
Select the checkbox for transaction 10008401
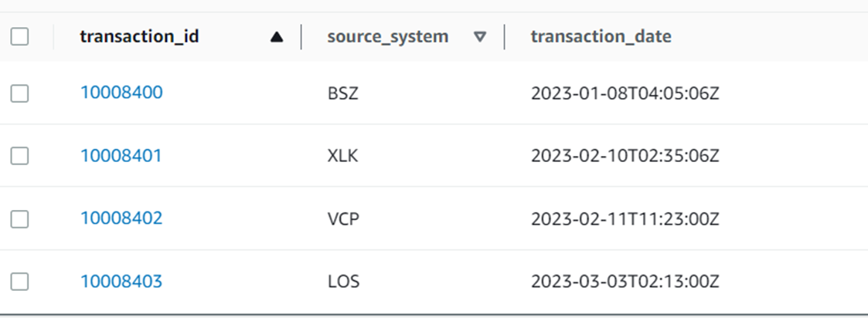(x=20, y=156)
